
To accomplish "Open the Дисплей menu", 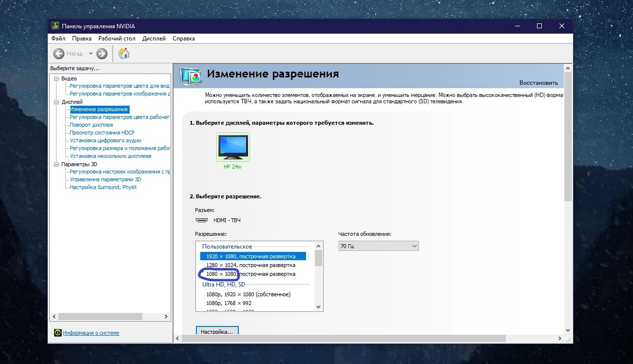I will (154, 38).
